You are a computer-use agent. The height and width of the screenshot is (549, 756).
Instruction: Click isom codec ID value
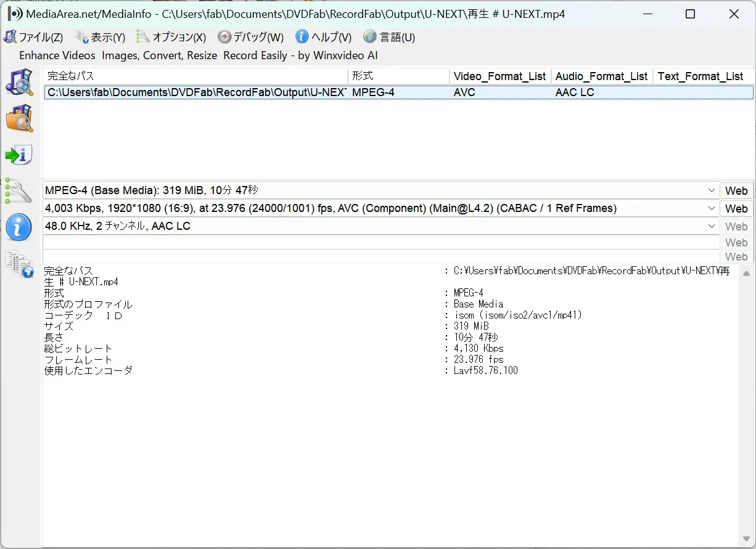click(518, 315)
